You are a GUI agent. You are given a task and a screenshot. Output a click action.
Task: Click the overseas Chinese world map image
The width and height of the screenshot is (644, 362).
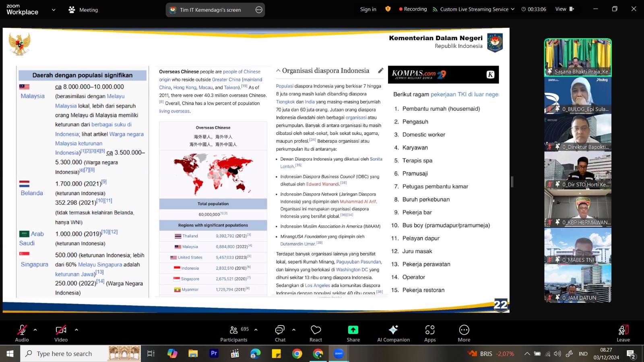pyautogui.click(x=213, y=174)
